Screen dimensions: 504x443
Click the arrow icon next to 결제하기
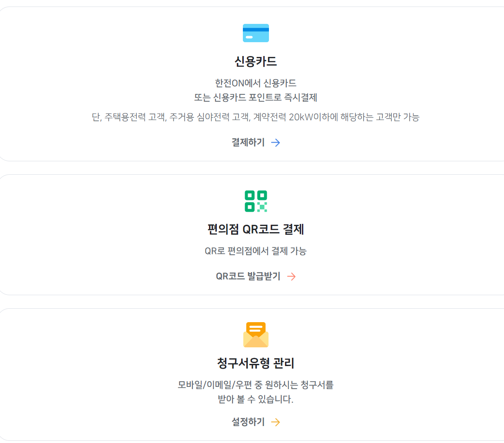tap(276, 143)
